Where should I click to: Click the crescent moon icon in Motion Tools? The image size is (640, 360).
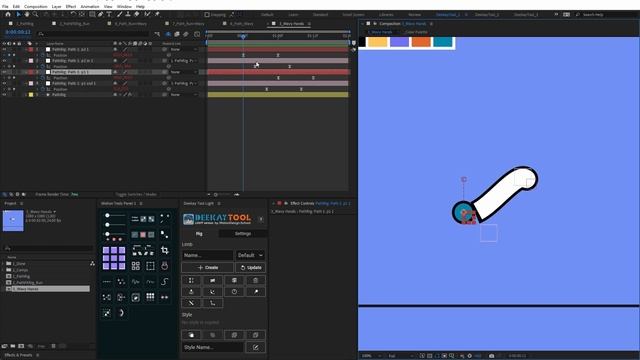[x=121, y=313]
